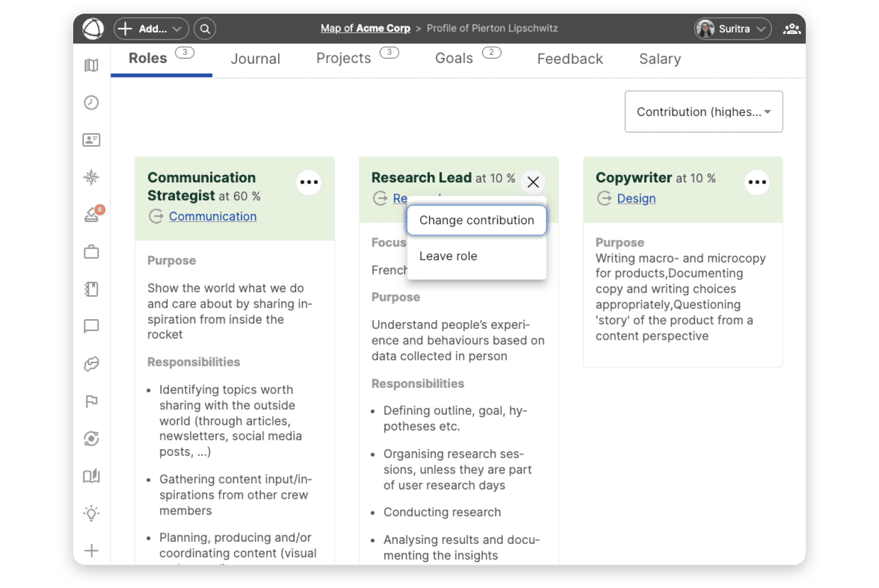Open the Contribution sort dropdown
The image size is (879, 588).
coord(703,112)
